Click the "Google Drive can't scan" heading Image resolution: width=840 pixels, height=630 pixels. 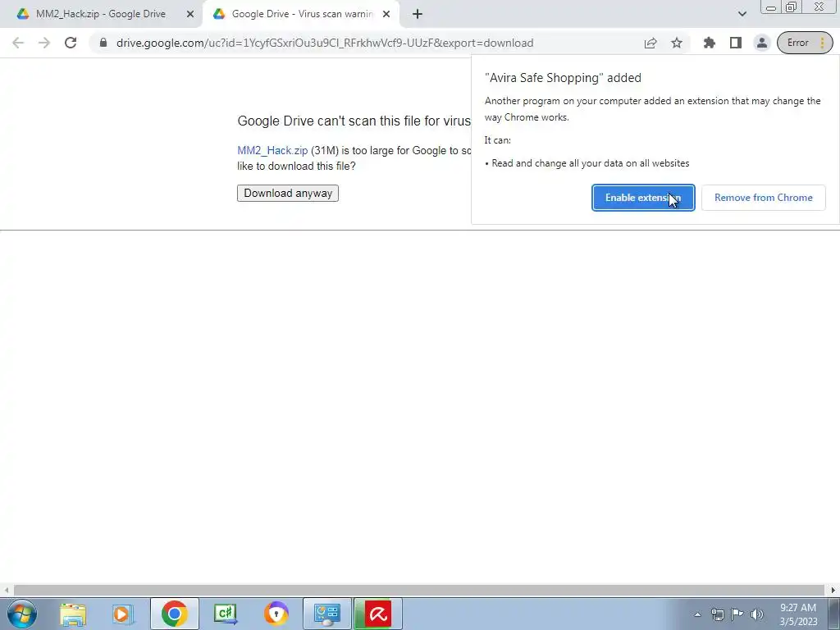(354, 121)
